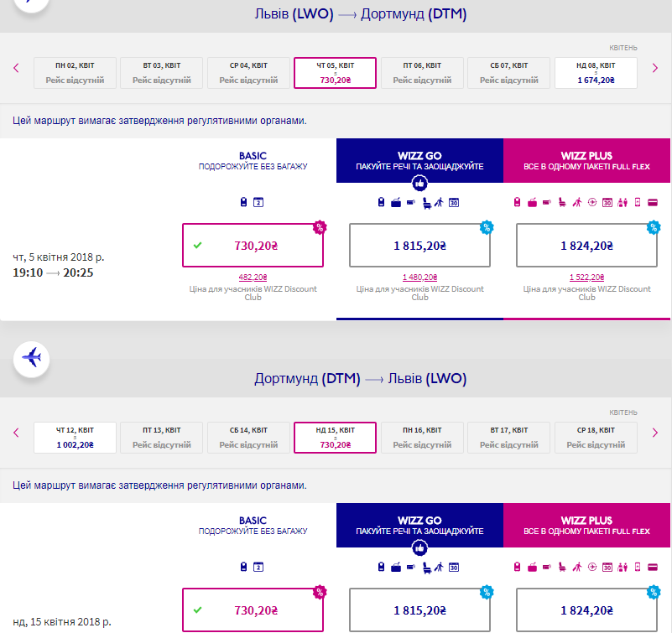Click the blue percent badge on outbound 1 815,20₴ price

487,227
